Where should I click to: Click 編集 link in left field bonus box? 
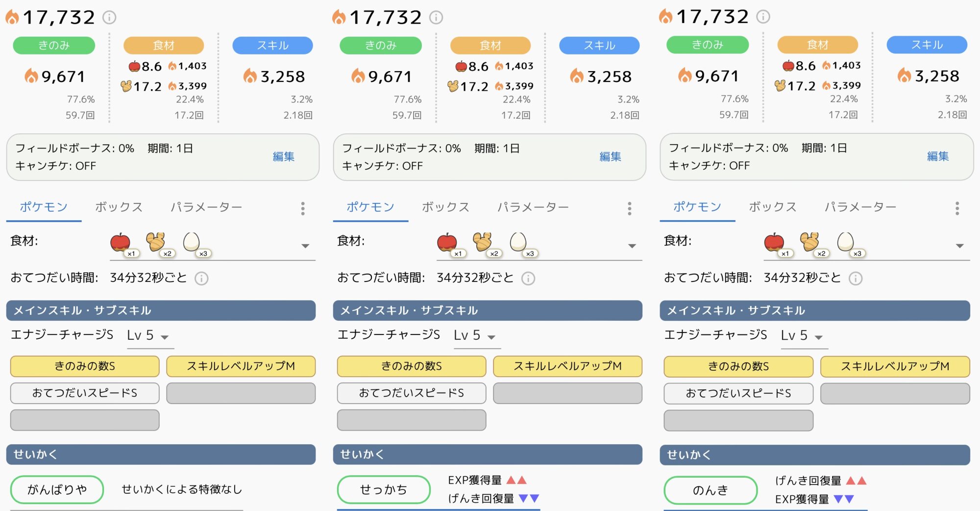pos(283,156)
